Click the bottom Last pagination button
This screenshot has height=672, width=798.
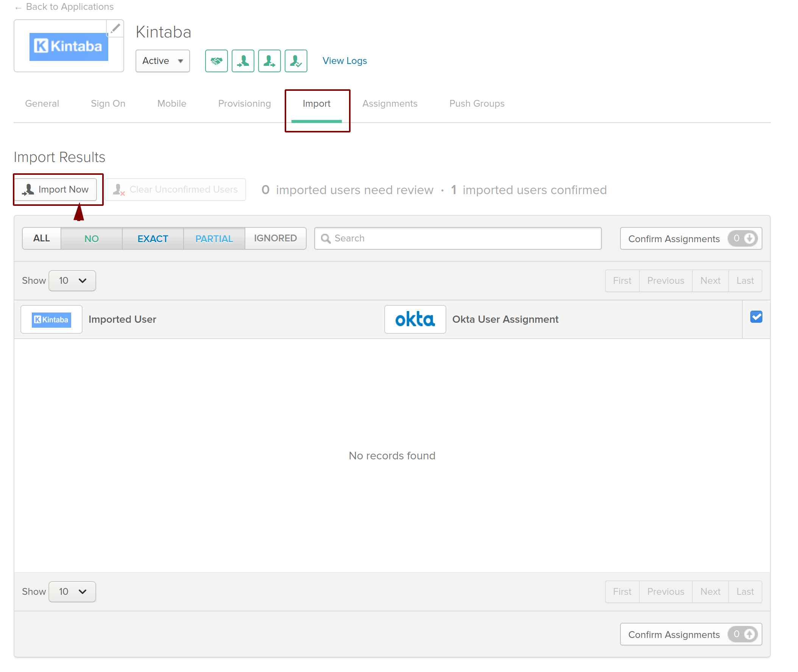click(745, 592)
